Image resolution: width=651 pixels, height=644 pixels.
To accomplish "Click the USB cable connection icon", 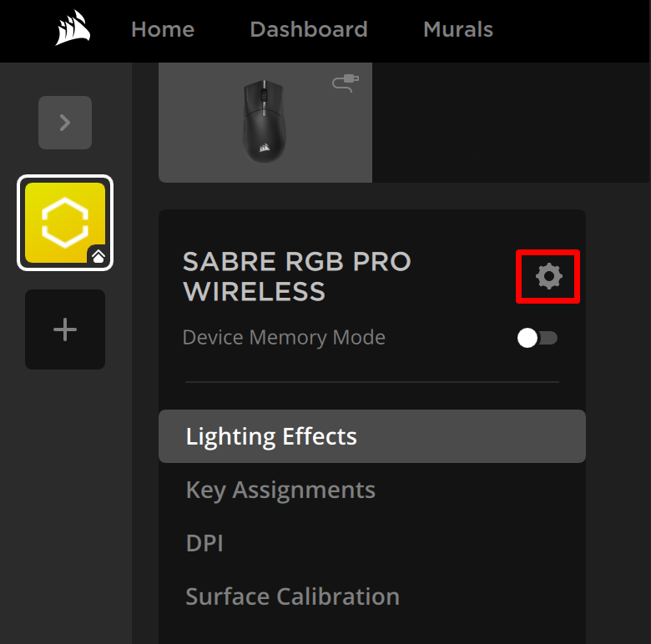I will [346, 83].
